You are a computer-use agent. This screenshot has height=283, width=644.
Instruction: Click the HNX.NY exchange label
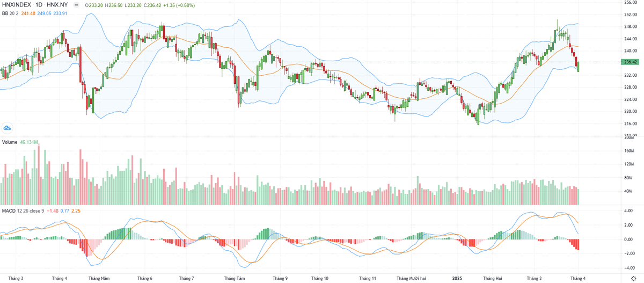pos(58,5)
